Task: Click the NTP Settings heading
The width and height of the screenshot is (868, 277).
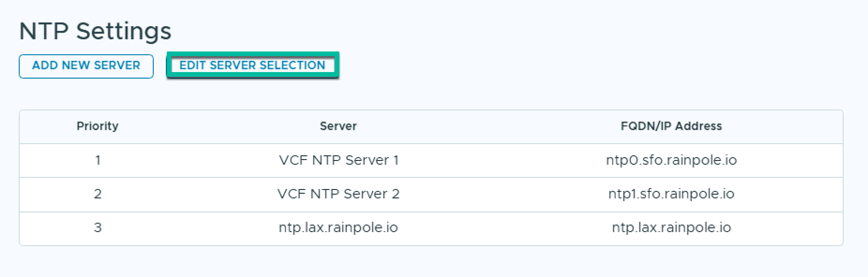Action: 95,31
